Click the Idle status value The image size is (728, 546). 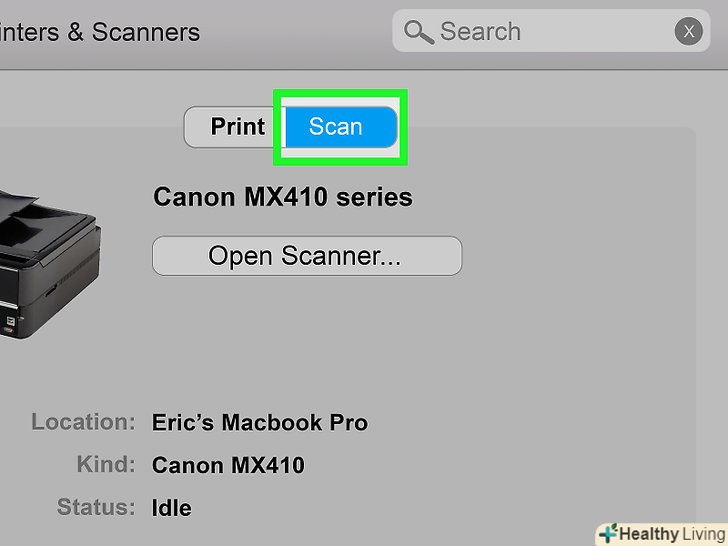tap(171, 508)
